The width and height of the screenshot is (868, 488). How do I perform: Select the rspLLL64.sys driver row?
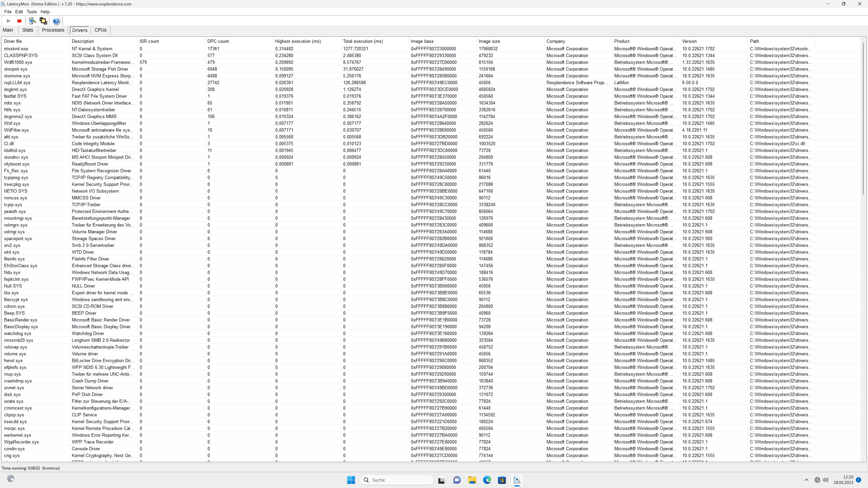17,82
